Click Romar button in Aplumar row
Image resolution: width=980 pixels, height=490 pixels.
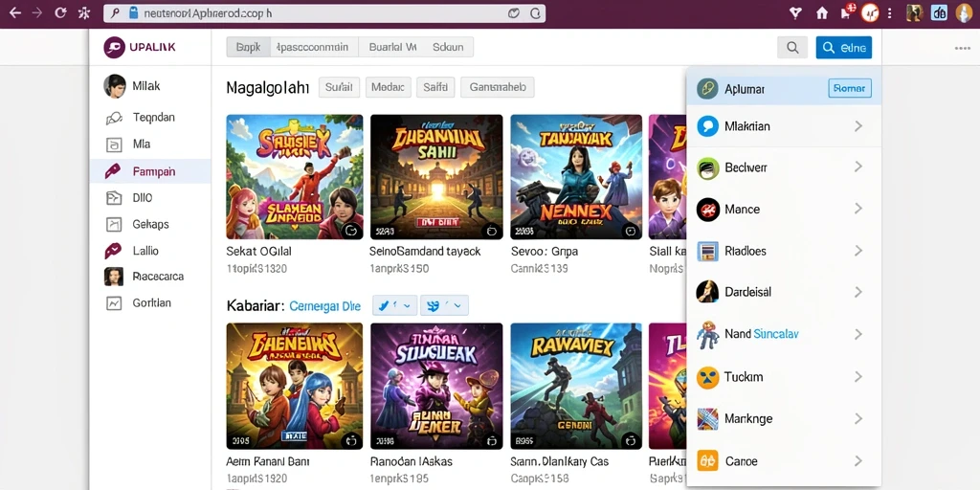(850, 89)
